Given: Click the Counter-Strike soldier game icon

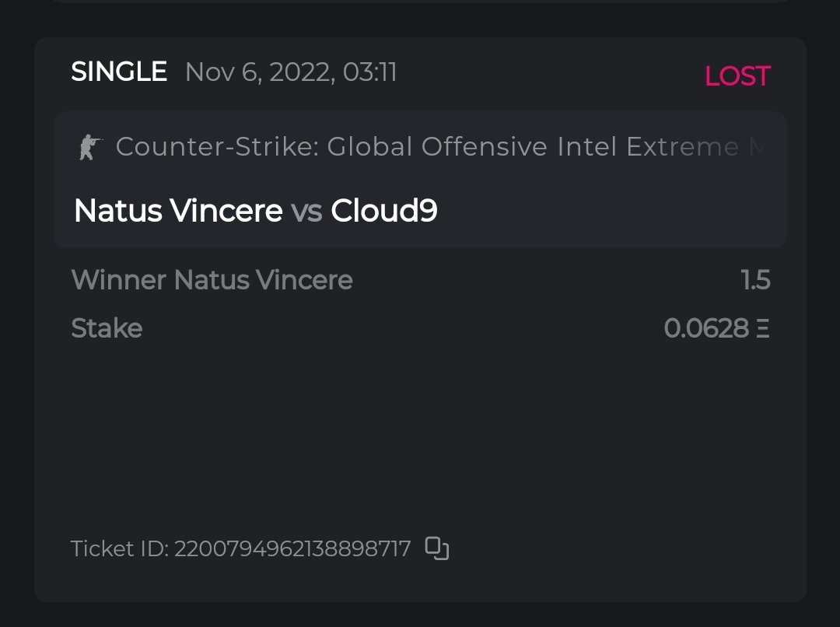Looking at the screenshot, I should (91, 147).
